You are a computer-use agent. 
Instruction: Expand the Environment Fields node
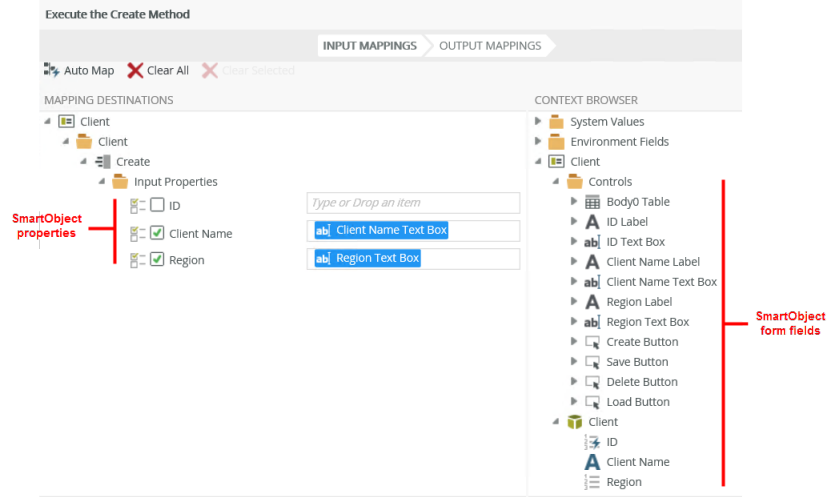pos(538,142)
